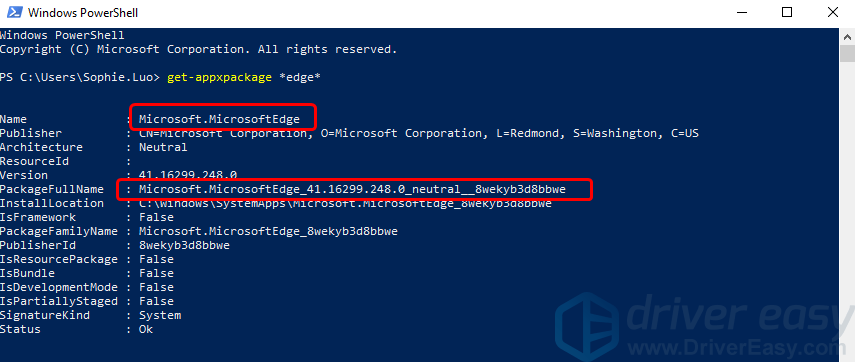The height and width of the screenshot is (362, 855).
Task: Click the Publisher CN=Microsoft Corporation line
Action: (419, 134)
